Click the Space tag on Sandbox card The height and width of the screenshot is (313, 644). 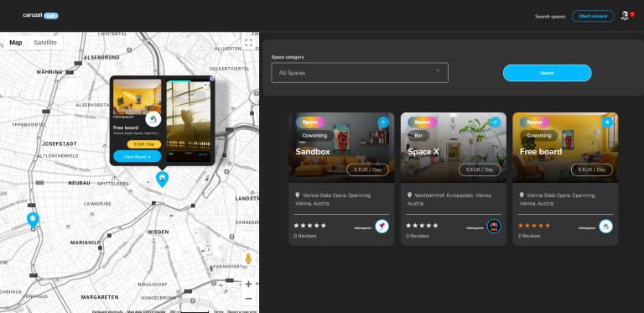pyautogui.click(x=310, y=123)
